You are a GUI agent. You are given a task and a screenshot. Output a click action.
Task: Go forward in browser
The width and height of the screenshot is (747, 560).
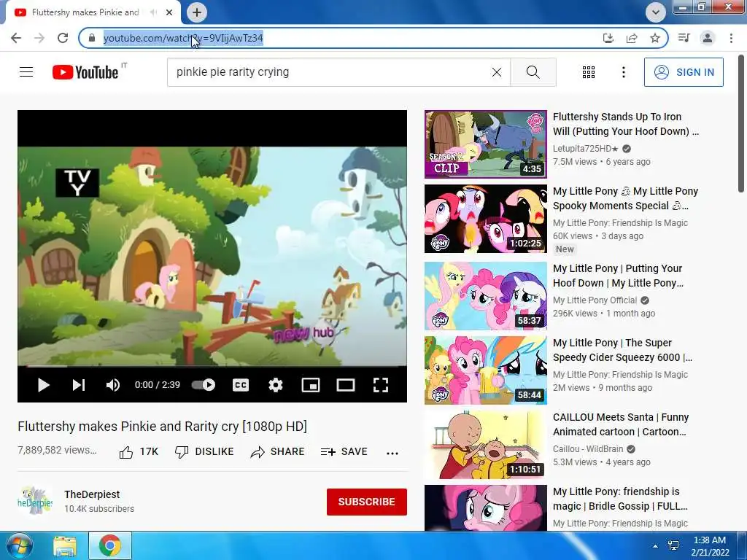point(39,38)
